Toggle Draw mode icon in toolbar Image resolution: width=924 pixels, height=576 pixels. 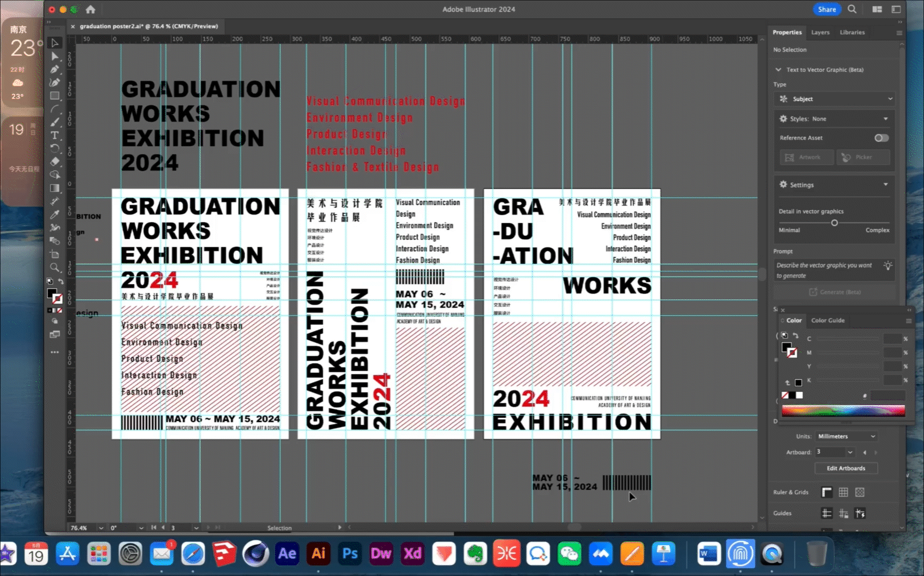coord(54,321)
